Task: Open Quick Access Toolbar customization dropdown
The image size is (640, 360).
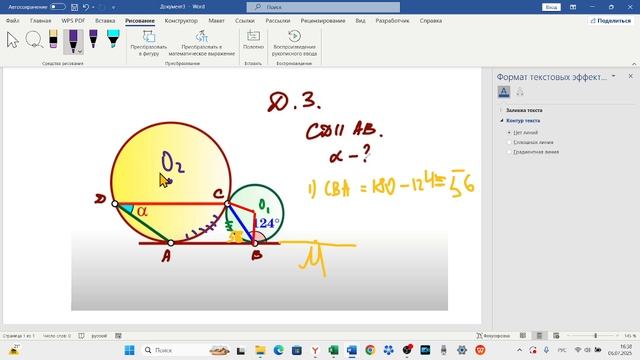Action: (113, 7)
